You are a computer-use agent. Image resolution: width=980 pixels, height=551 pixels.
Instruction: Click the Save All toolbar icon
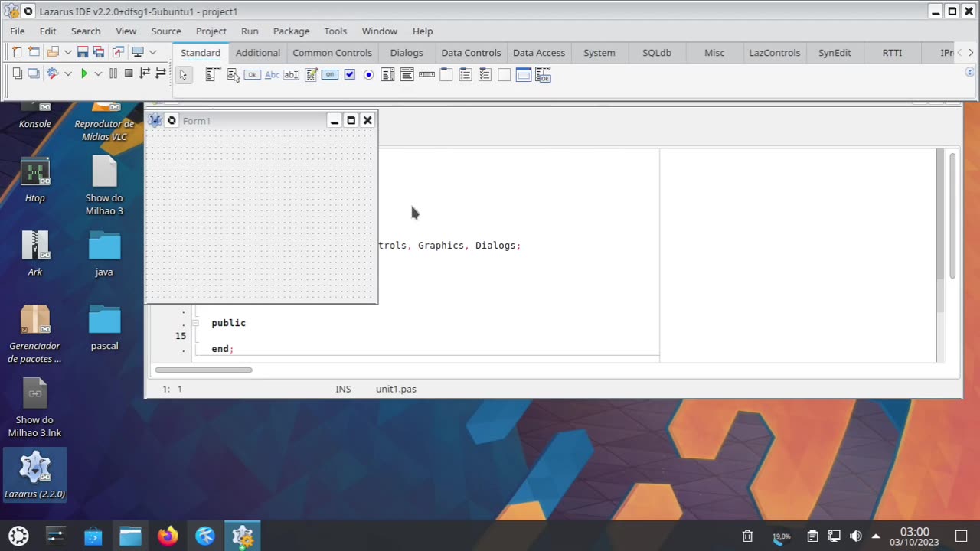point(98,52)
